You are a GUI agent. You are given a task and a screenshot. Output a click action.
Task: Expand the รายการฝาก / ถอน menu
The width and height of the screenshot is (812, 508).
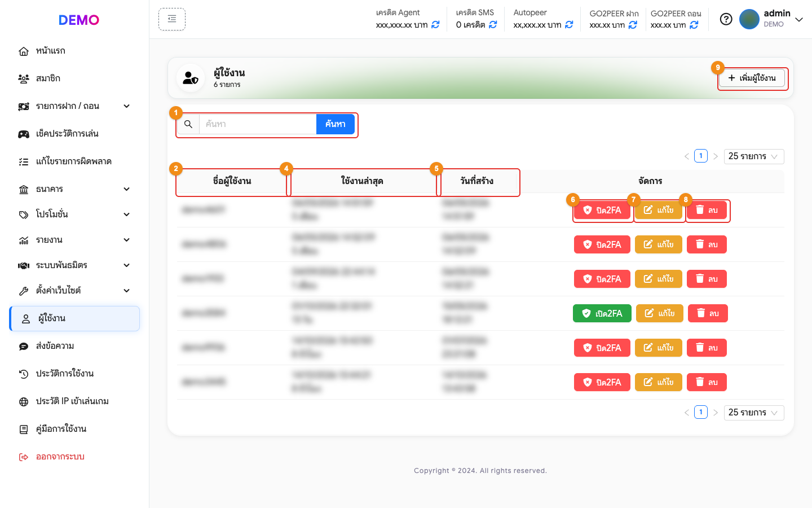click(x=74, y=106)
